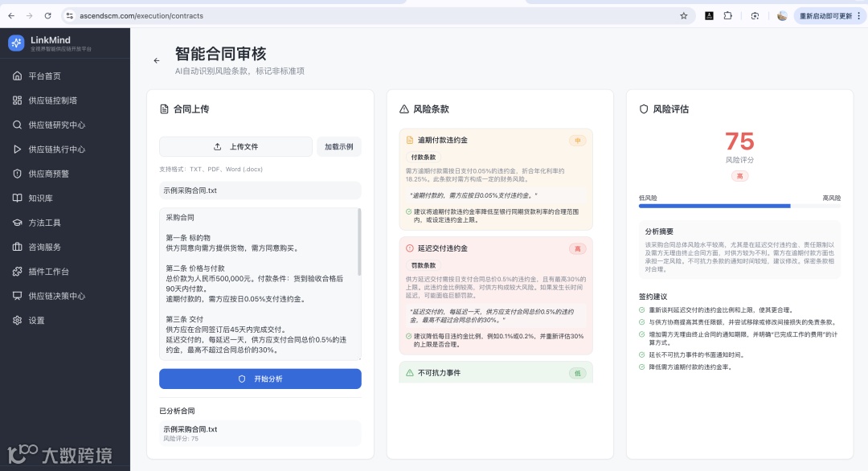
Task: Click the 方法工具 graduation cap icon
Action: pos(17,223)
